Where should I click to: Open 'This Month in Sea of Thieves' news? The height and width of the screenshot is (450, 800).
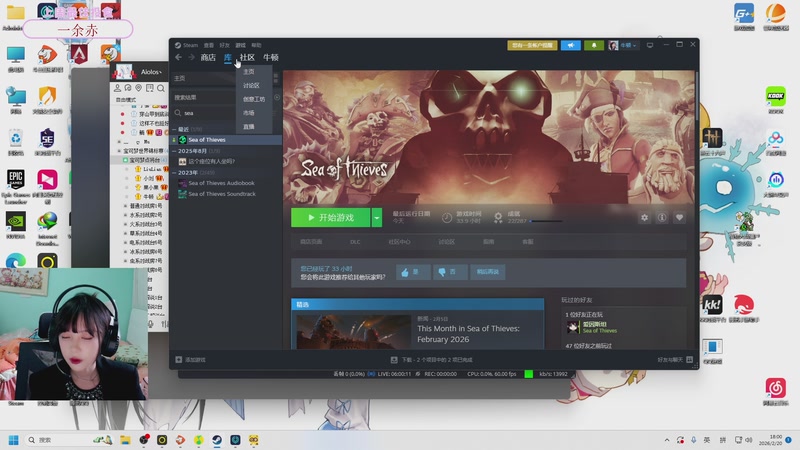tap(468, 334)
